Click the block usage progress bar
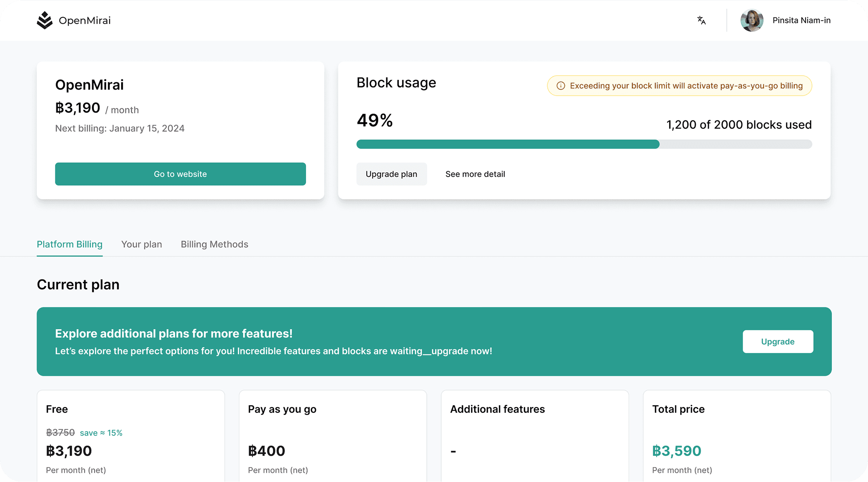This screenshot has height=482, width=868. tap(584, 144)
